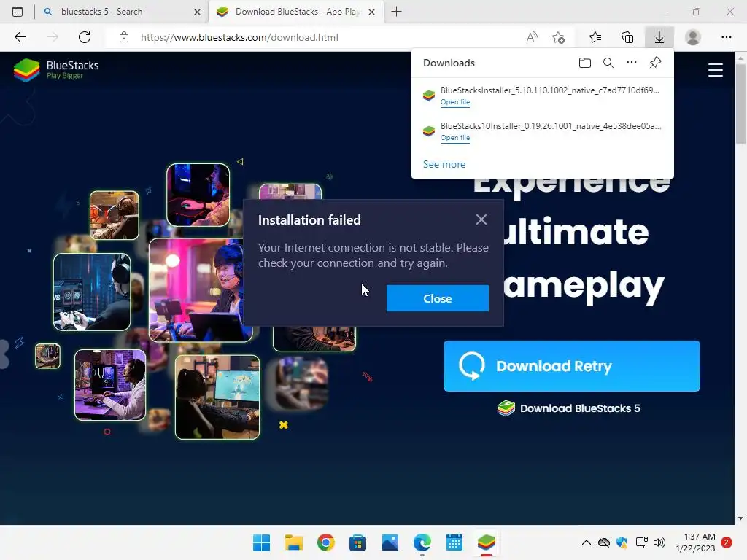Screen dimensions: 747x560
Task: Go back to the previous page
Action: pyautogui.click(x=20, y=37)
